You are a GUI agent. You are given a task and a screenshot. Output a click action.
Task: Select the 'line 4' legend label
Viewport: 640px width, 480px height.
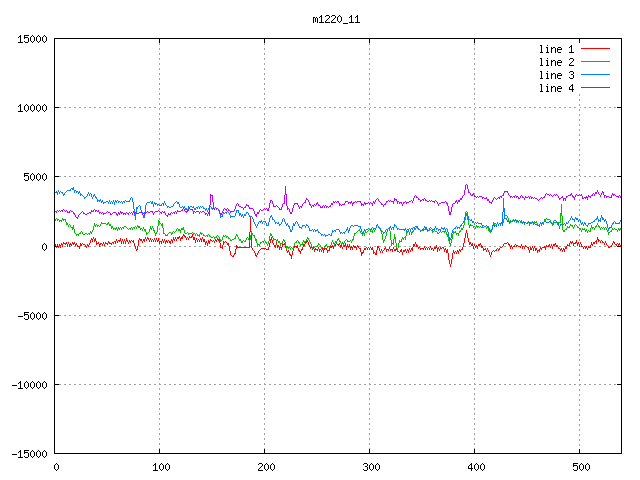(556, 88)
